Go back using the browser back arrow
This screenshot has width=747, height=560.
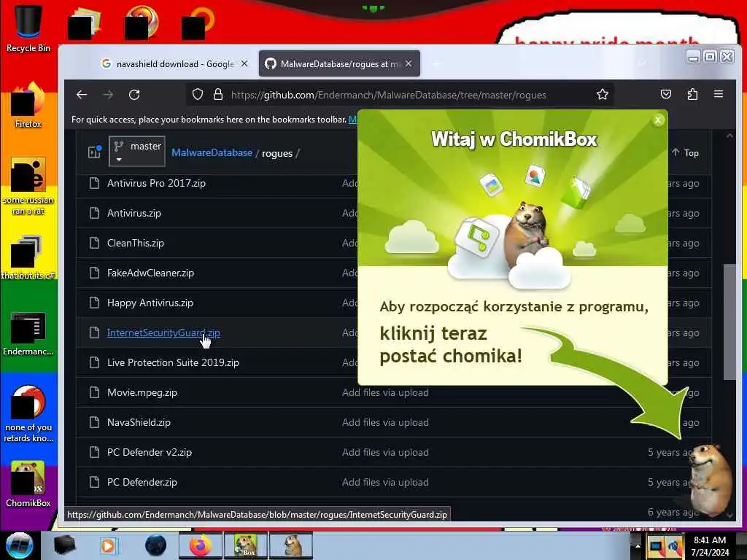coord(82,95)
